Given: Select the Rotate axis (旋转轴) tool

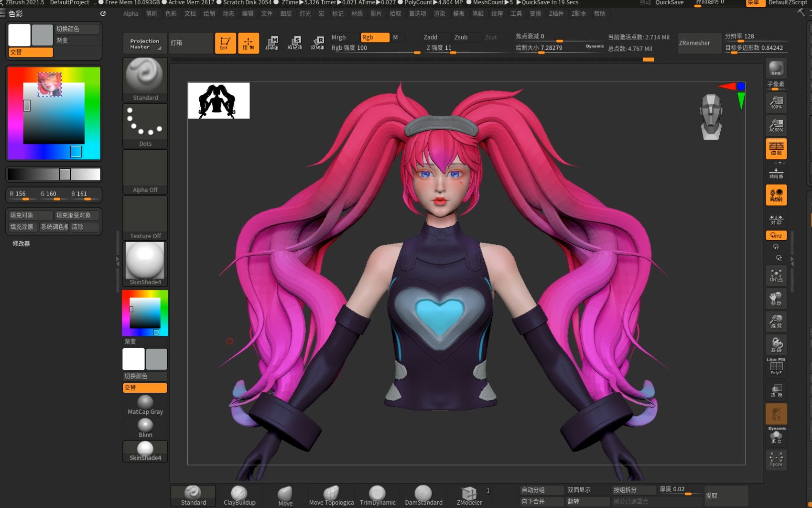Looking at the screenshot, I should (318, 43).
